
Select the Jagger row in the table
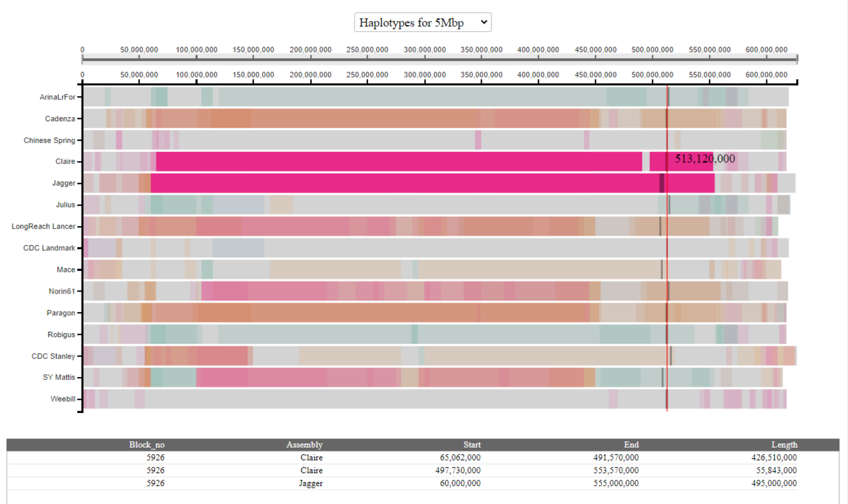point(402,483)
